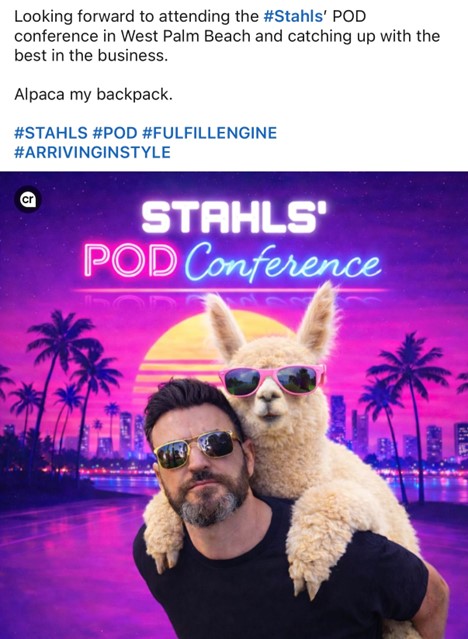
Task: Click the neon STAHLS' title in image
Action: tap(234, 217)
